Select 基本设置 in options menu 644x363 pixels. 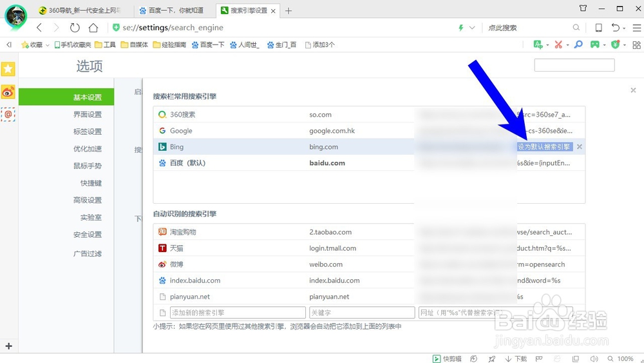click(x=66, y=97)
